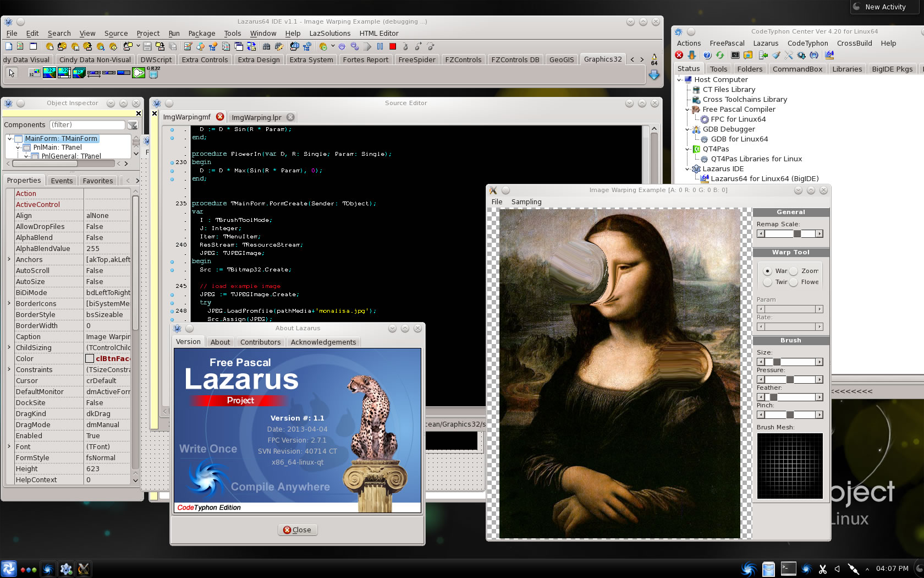
Task: Collapse the Lazarus IDE tree node
Action: 687,169
